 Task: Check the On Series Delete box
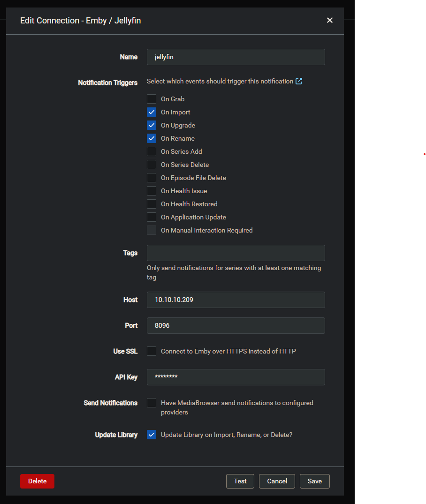pyautogui.click(x=152, y=165)
